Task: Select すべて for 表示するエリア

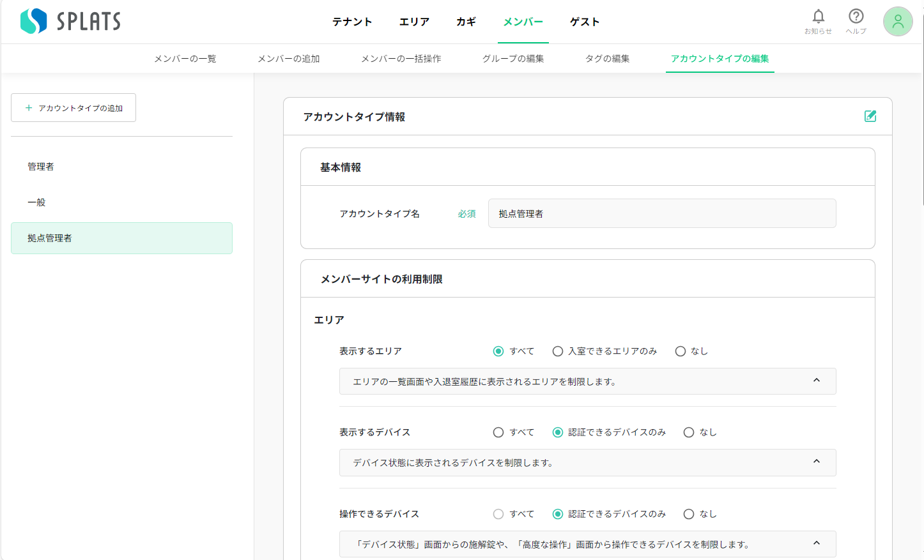Action: click(x=498, y=351)
